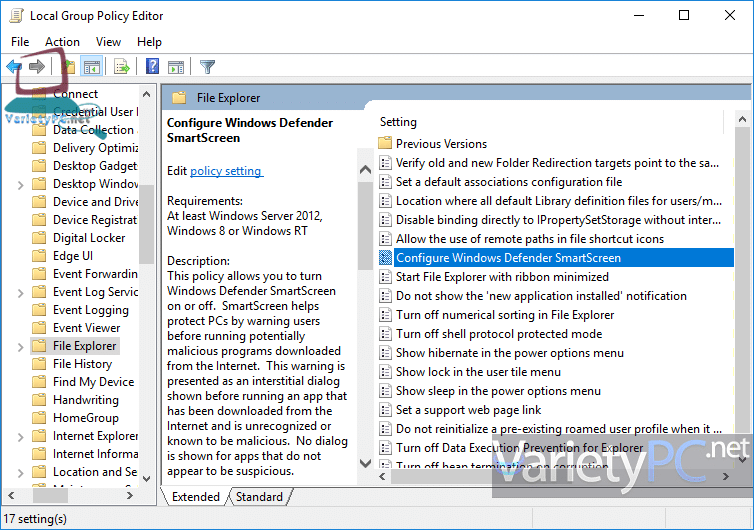
Task: Select Allow the use of remote paths setting
Action: tap(529, 239)
